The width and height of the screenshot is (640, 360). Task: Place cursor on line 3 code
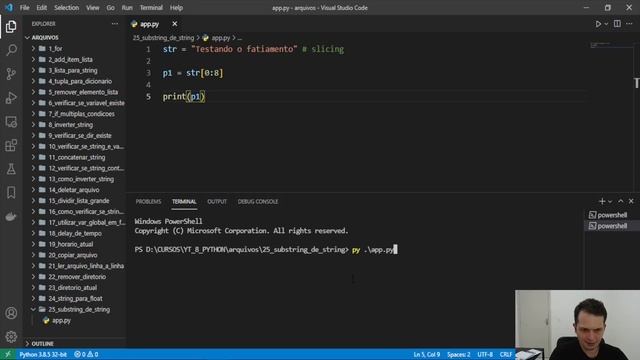[x=193, y=73]
